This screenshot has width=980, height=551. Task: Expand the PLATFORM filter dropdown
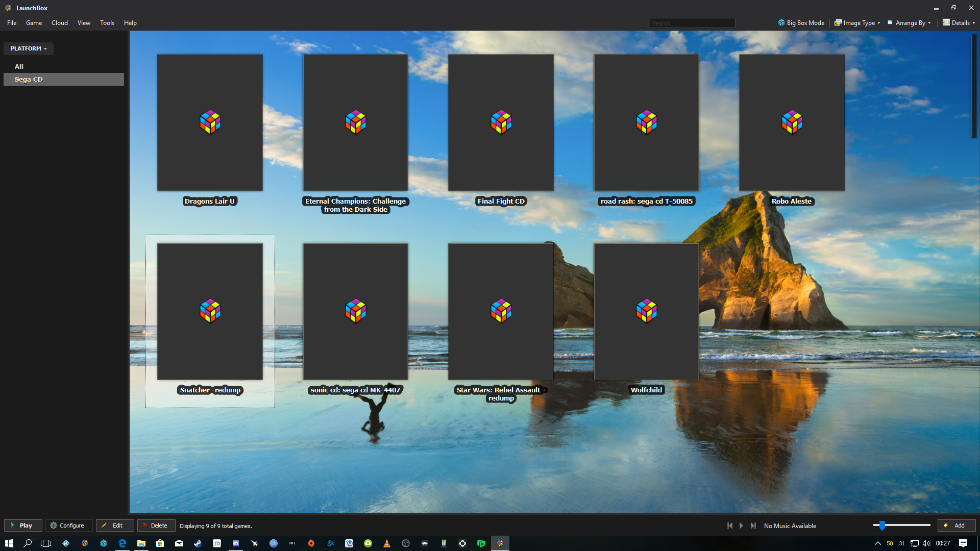pos(29,48)
